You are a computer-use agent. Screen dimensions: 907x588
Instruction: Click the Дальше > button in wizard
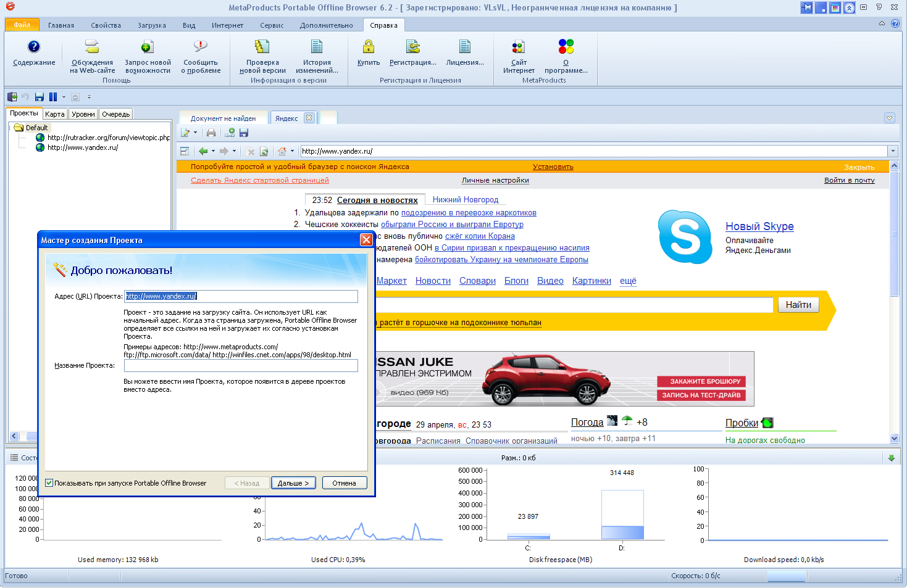pos(293,483)
